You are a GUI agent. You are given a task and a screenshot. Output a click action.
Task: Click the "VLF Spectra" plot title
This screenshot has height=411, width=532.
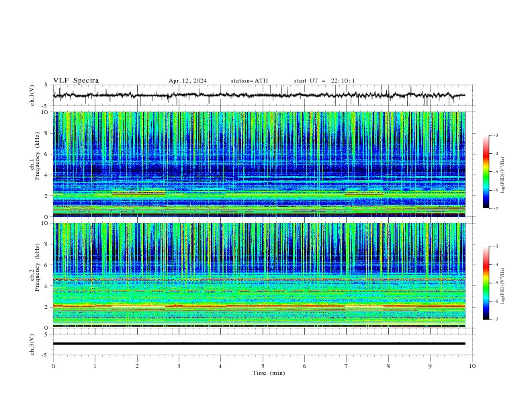(x=76, y=81)
